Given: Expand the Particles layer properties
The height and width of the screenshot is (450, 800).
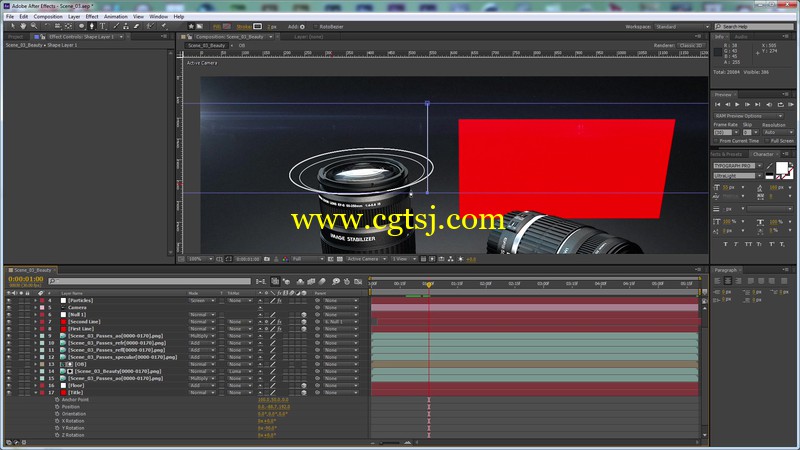Looking at the screenshot, I should pos(36,301).
